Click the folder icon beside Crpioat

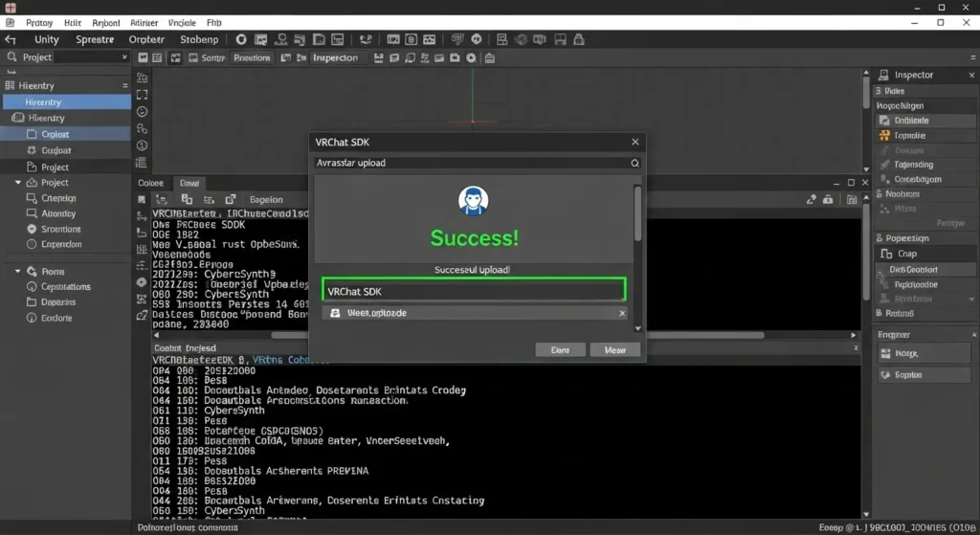[32, 134]
